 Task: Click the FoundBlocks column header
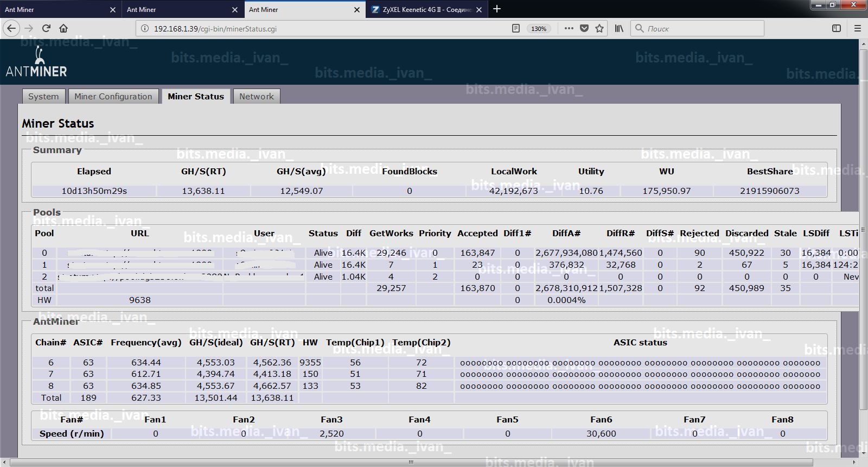409,171
